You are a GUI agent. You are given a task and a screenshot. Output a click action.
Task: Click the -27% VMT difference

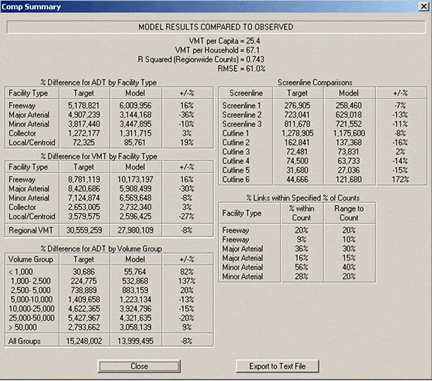[187, 216]
